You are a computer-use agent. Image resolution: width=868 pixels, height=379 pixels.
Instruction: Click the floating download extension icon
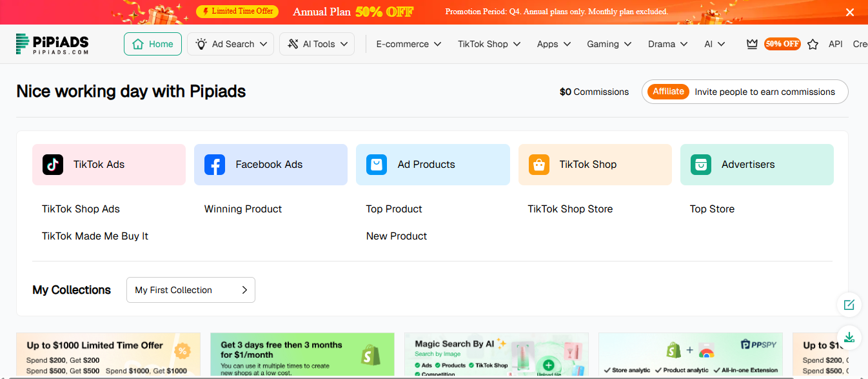point(849,338)
